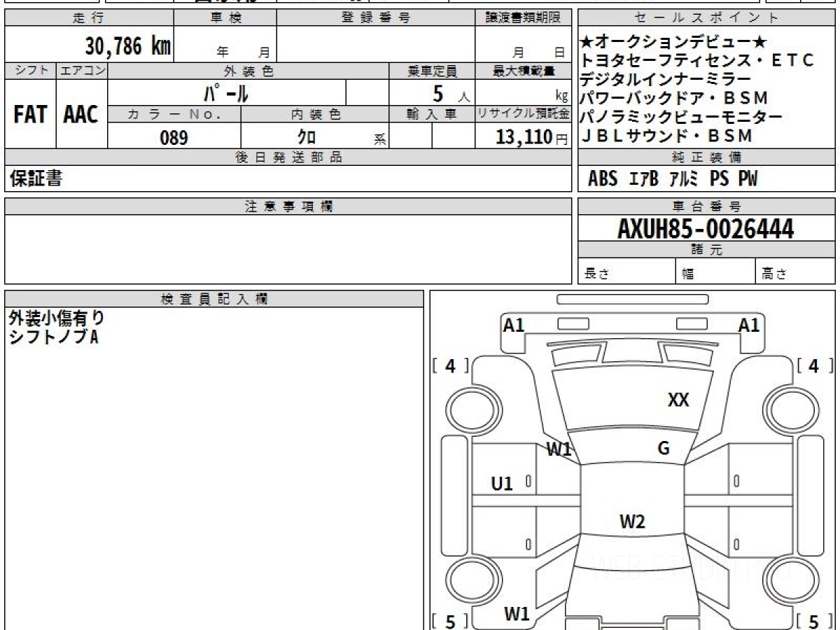Click the 登録番号 header cell
This screenshot has width=840, height=630.
pyautogui.click(x=376, y=18)
